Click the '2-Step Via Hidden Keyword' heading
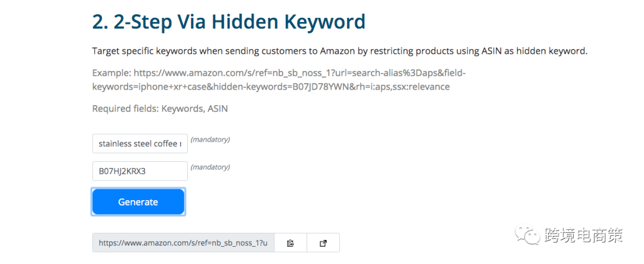The width and height of the screenshot is (644, 264). point(228,22)
